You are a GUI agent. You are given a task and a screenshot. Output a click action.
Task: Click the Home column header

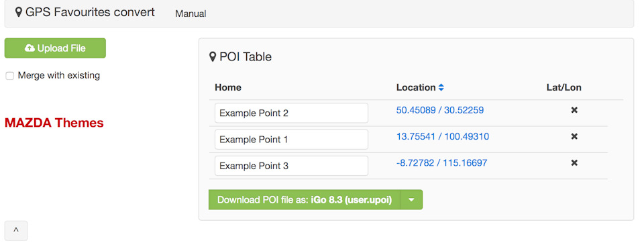tap(228, 87)
